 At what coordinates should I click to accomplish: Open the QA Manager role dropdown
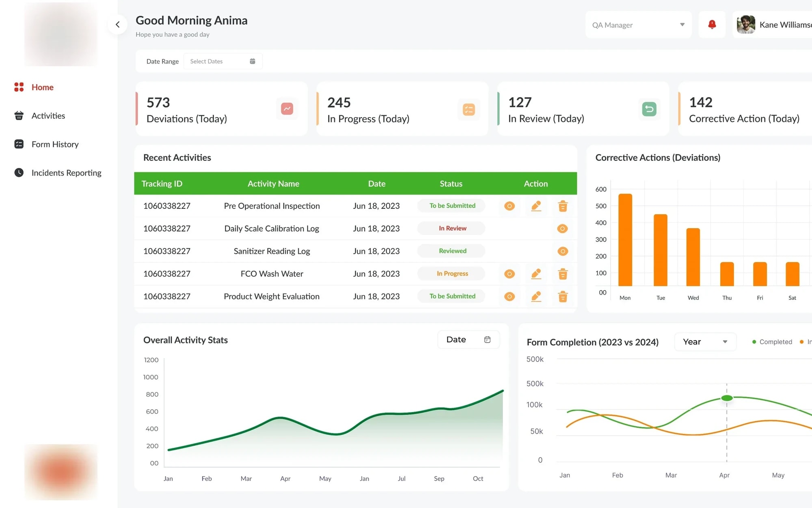pyautogui.click(x=638, y=25)
